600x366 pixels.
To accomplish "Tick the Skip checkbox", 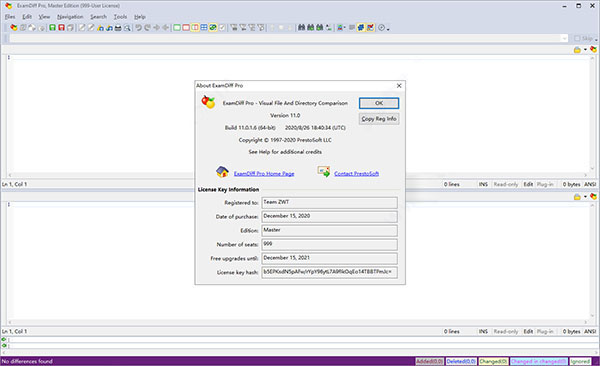I will [x=577, y=38].
